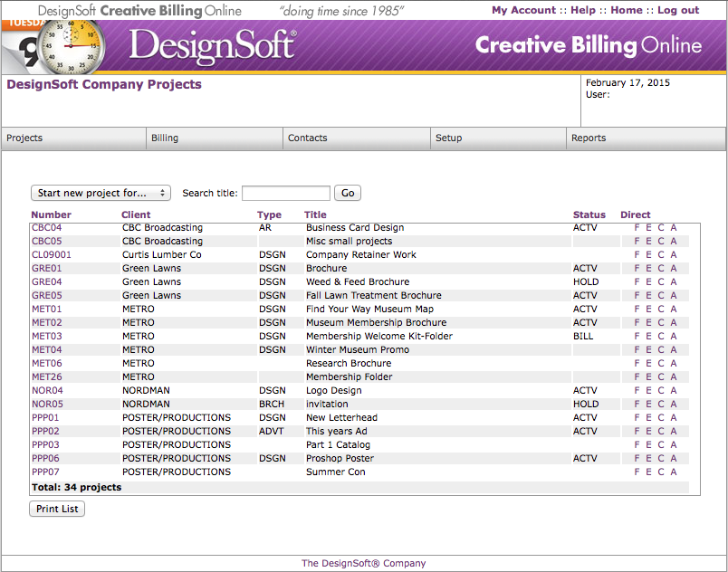Click the E direct link for Green Lawns Brochure
Screen dimensions: 728x572
click(x=648, y=268)
